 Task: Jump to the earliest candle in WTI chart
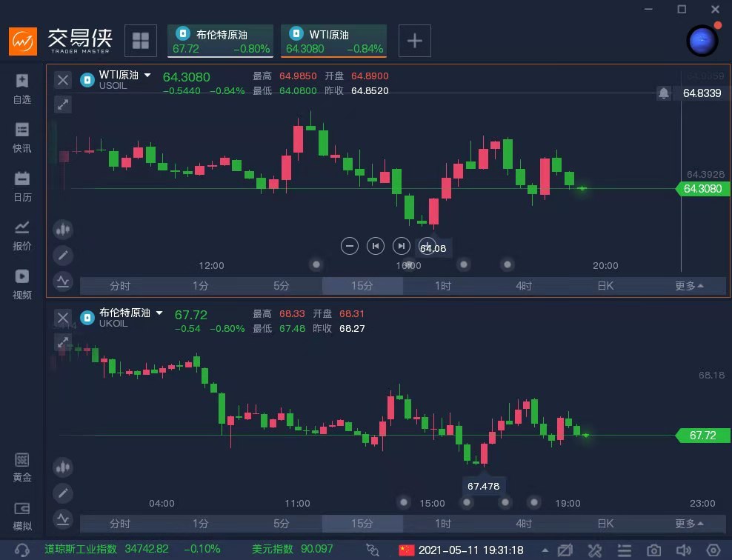click(376, 246)
